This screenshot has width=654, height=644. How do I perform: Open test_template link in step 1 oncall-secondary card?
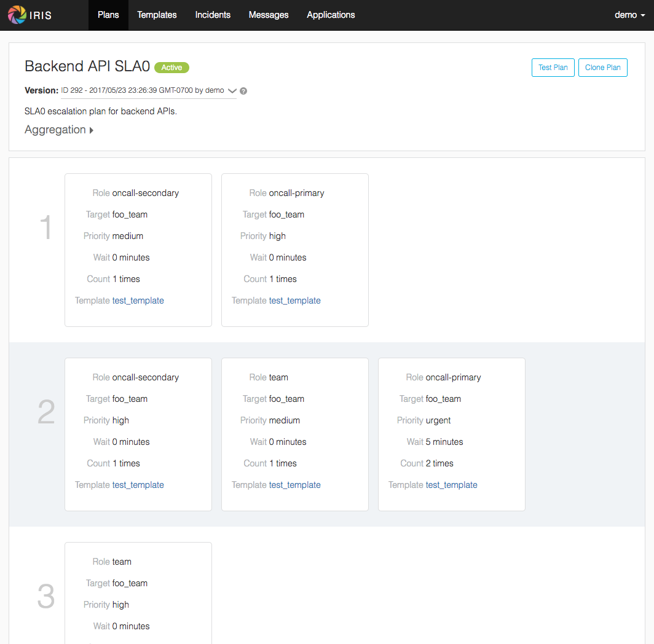138,300
